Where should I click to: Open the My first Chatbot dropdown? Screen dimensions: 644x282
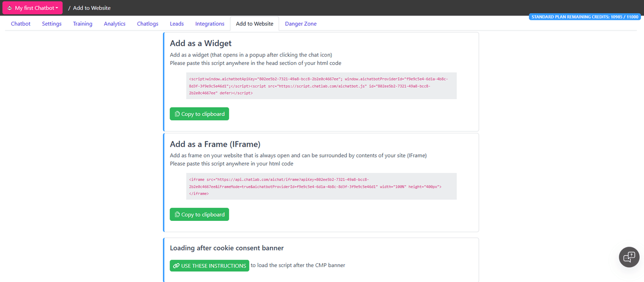tap(33, 8)
